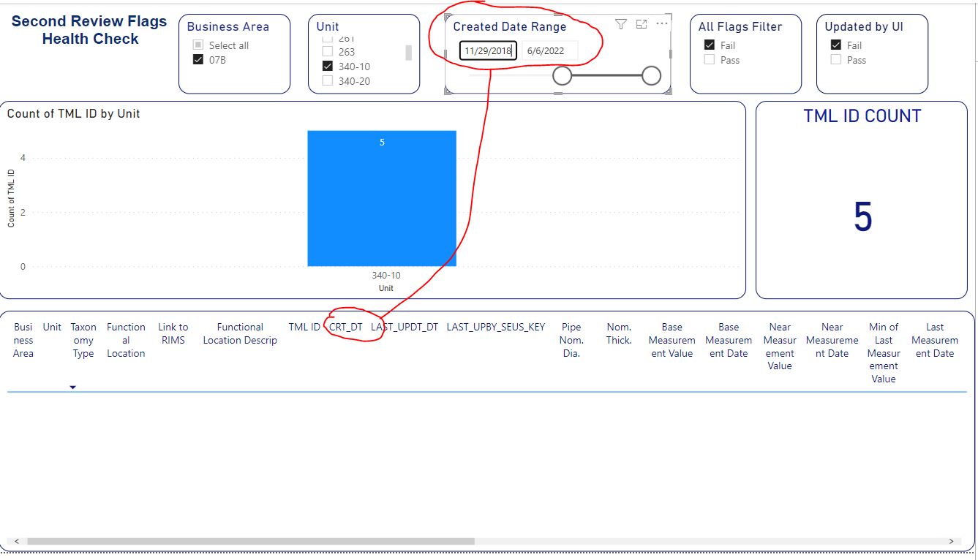
Task: Click the Updated by UI slicer title
Action: [x=864, y=26]
